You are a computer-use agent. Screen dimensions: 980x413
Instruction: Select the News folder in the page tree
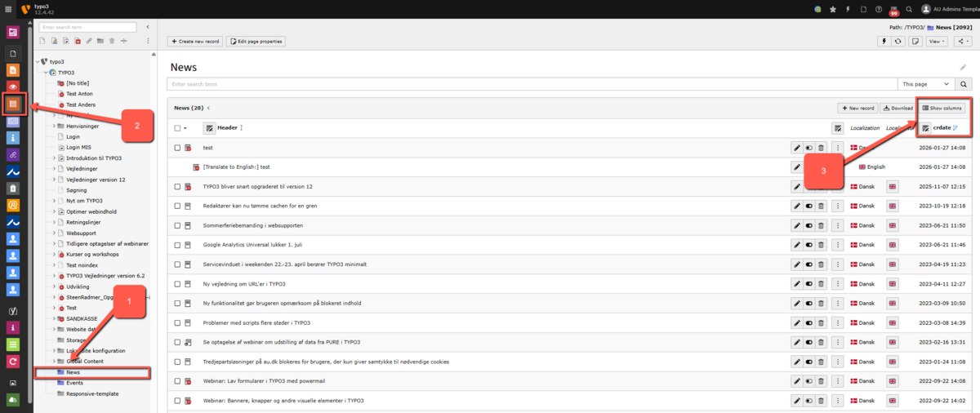pos(73,372)
